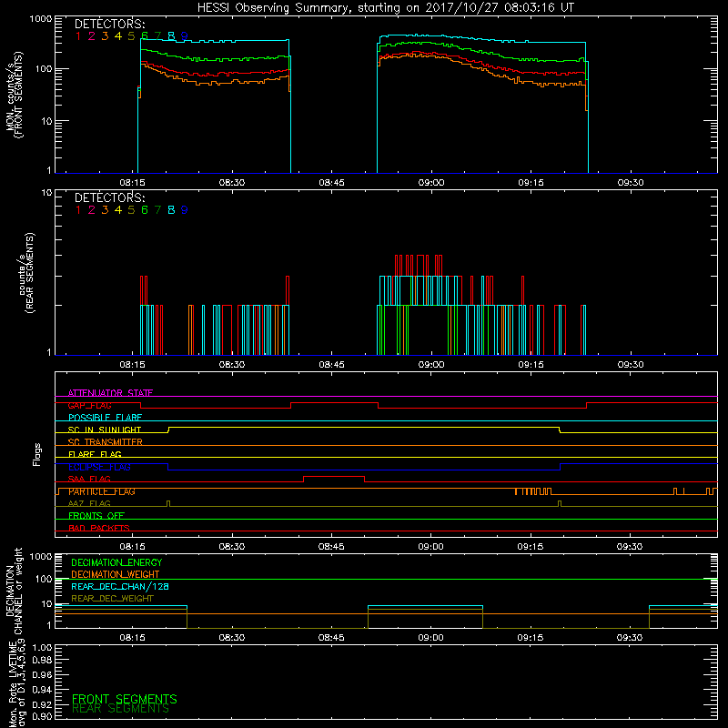Image resolution: width=728 pixels, height=728 pixels.
Task: Click DETECTORS: label in the front segments plot
Action: click(110, 25)
